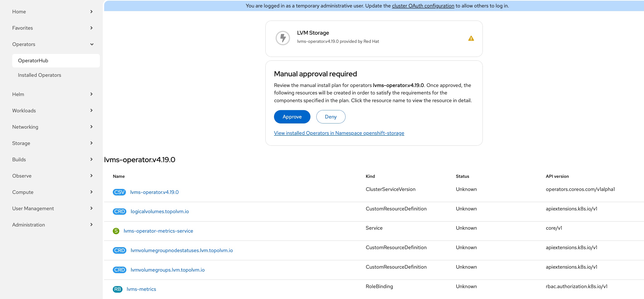Click the Kind column header
The height and width of the screenshot is (299, 644).
pos(370,176)
